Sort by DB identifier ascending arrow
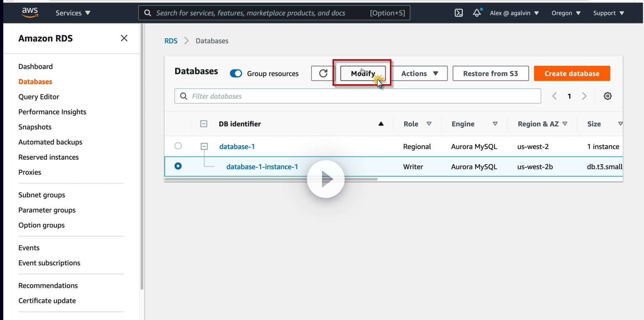Viewport: 644px width, 320px height. 381,124
